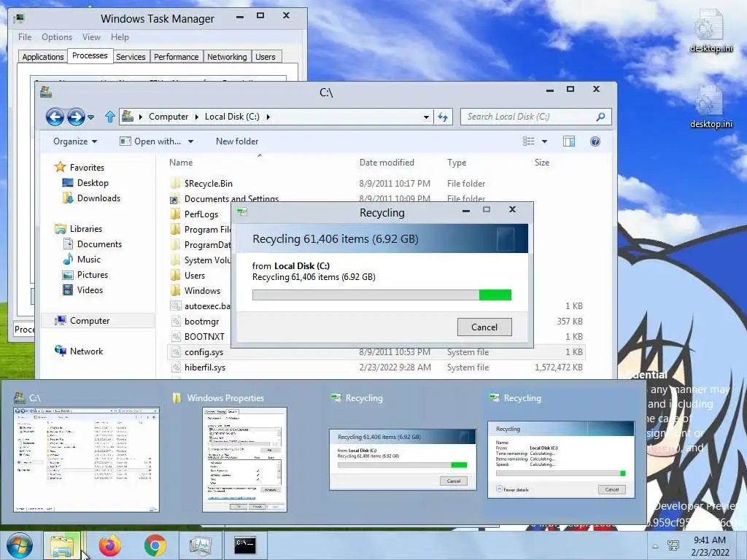The width and height of the screenshot is (747, 560).
Task: Sort by Date modified column
Action: pos(387,163)
